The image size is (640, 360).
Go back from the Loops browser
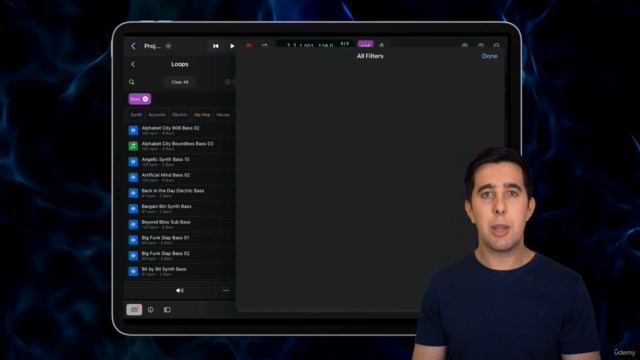click(133, 64)
